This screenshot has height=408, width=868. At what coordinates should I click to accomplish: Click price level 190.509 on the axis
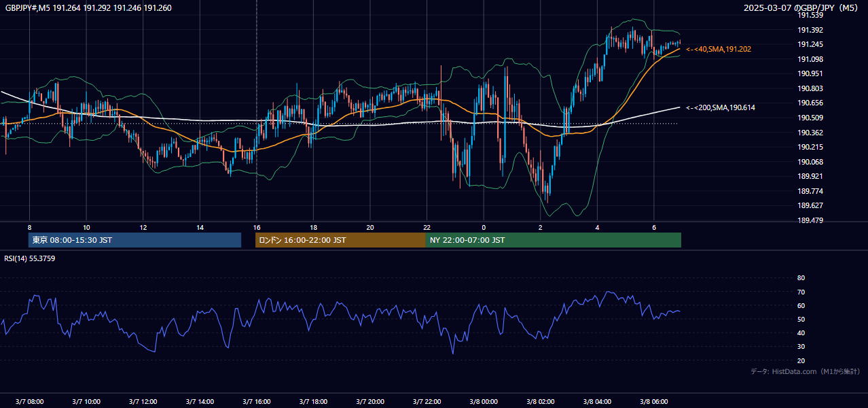(810, 118)
